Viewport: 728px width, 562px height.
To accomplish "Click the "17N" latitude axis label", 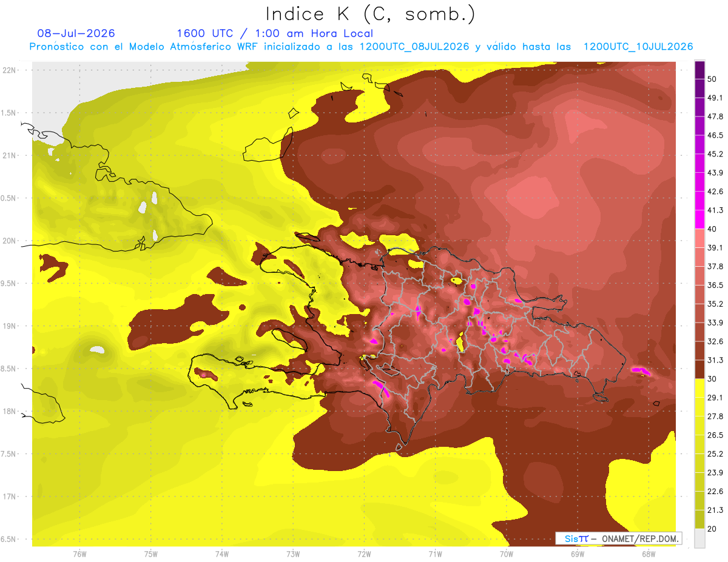I will pos(9,497).
